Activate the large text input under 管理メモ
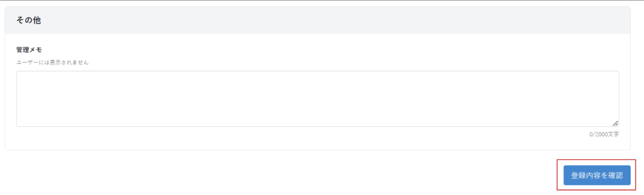 pos(317,99)
